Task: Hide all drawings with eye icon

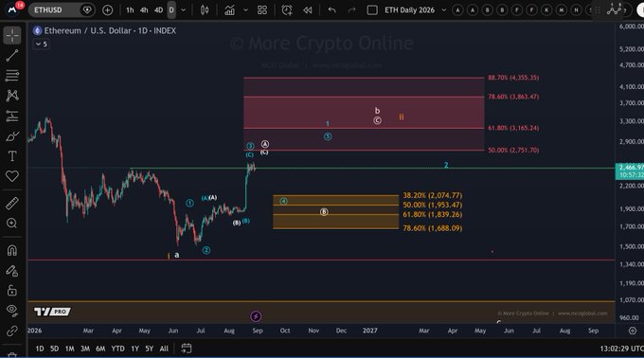Action: pos(12,311)
